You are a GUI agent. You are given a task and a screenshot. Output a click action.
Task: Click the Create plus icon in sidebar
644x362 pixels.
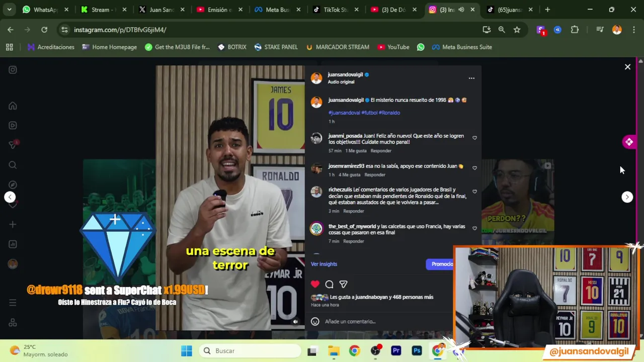point(13,224)
